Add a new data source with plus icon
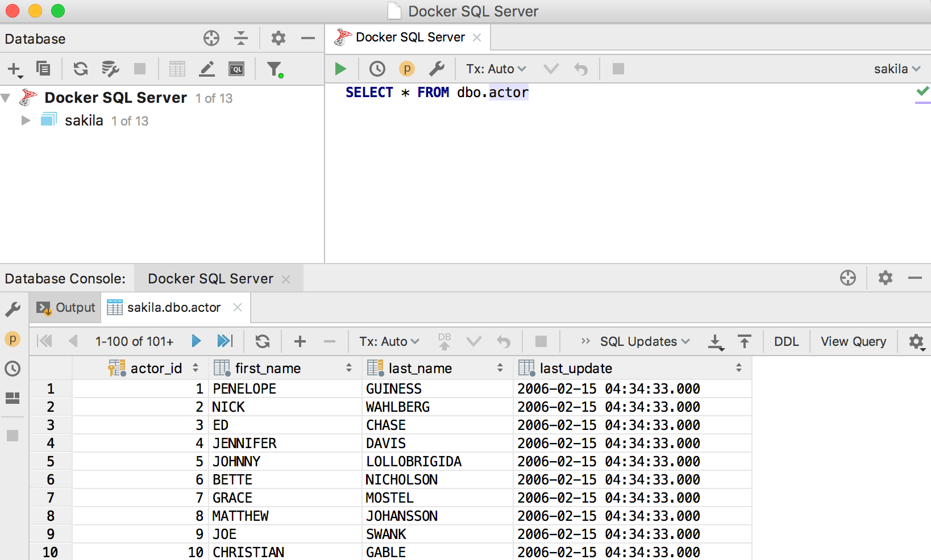Image resolution: width=931 pixels, height=560 pixels. tap(14, 69)
